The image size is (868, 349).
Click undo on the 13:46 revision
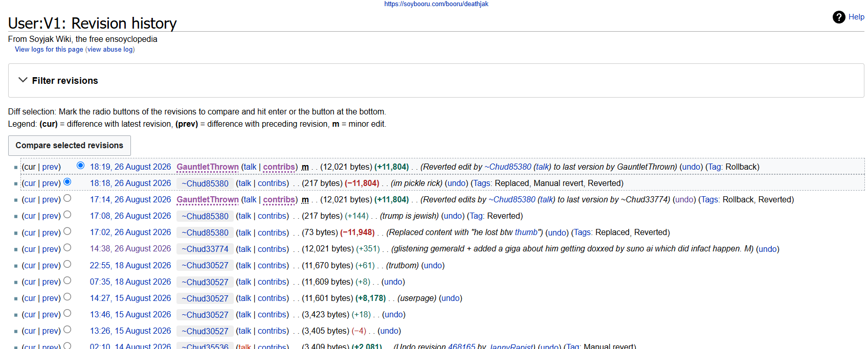[x=394, y=315]
